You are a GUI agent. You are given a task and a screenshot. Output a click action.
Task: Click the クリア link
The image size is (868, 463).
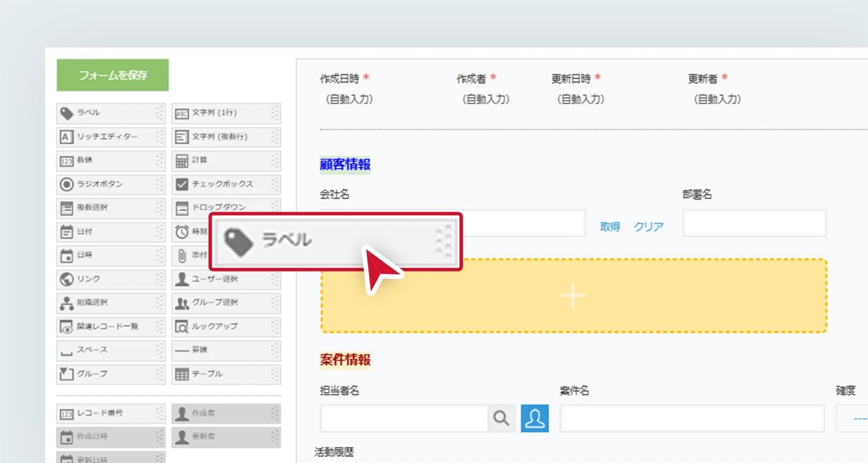coord(649,227)
